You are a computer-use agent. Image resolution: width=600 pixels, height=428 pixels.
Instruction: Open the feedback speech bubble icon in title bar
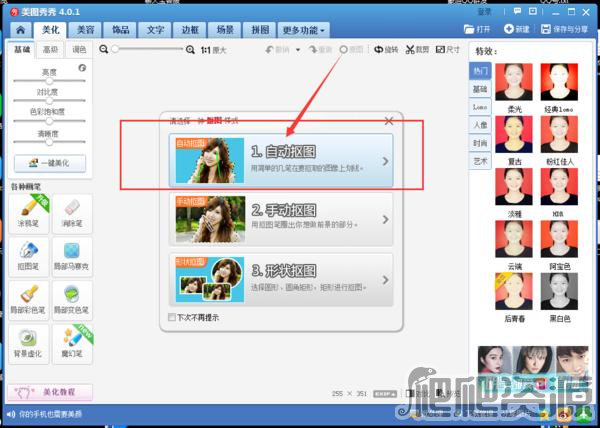click(x=517, y=11)
